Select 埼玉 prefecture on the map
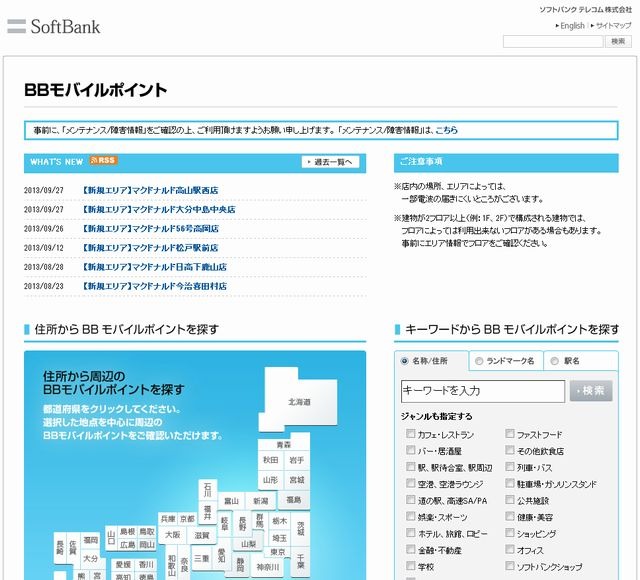 coord(279,538)
